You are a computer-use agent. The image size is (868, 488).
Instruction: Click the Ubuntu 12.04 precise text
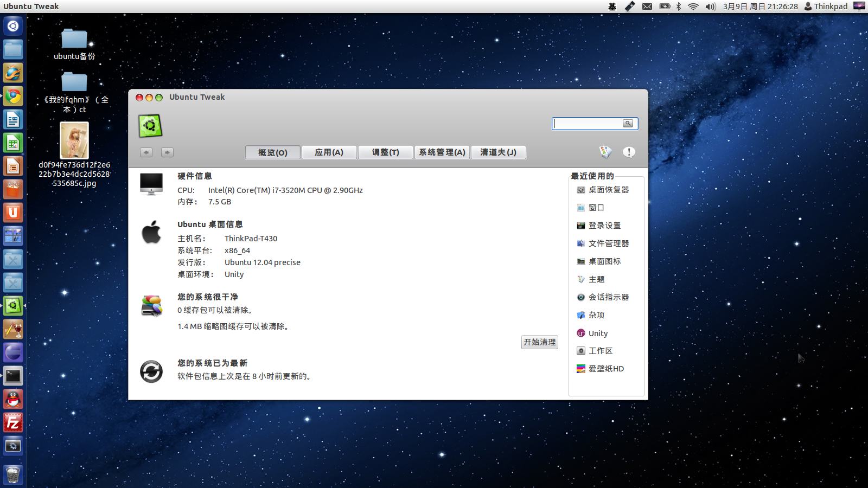(x=263, y=262)
